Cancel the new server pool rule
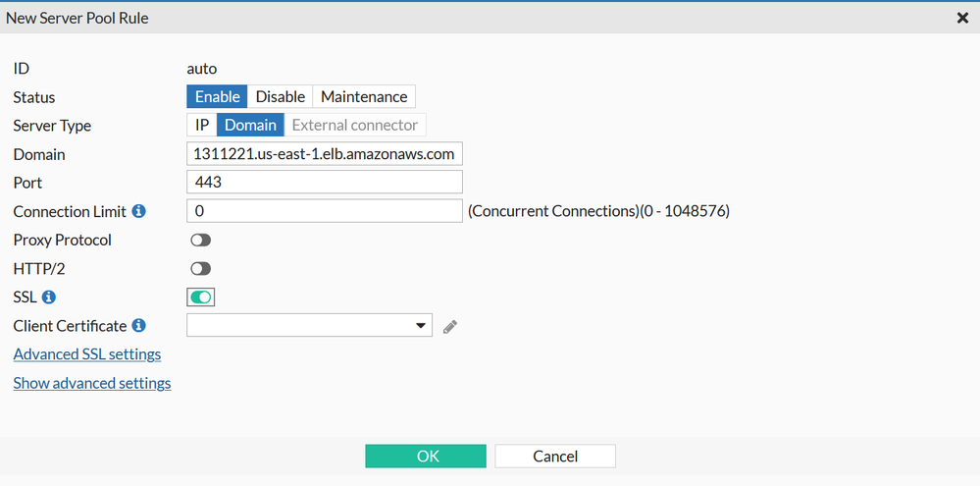980x486 pixels. click(x=555, y=456)
